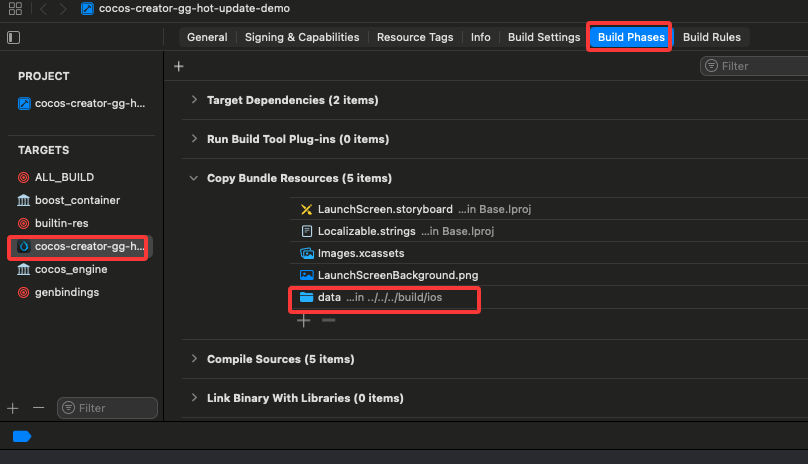Expand Link Binary With Libraries section

point(193,398)
